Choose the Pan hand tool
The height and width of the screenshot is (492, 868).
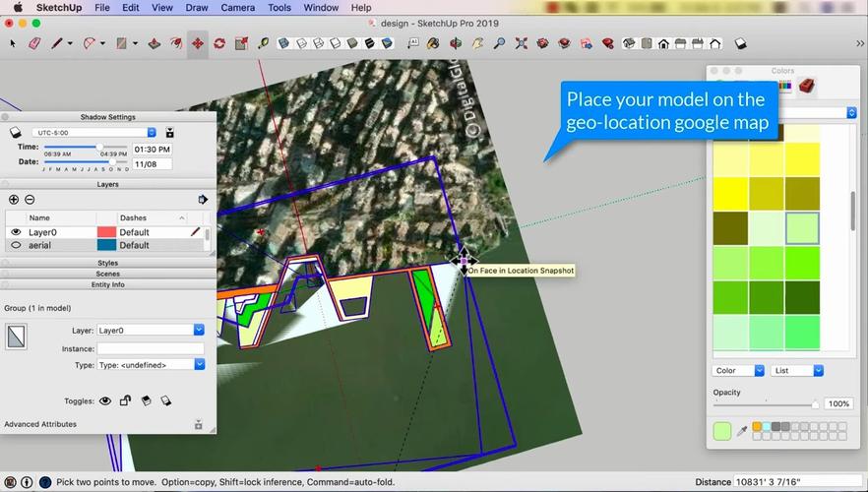pyautogui.click(x=477, y=43)
